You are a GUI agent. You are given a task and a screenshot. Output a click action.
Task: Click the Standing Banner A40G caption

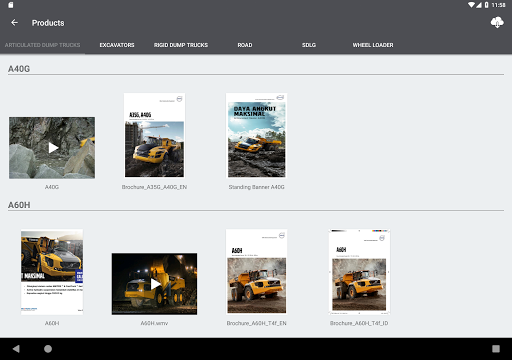click(x=257, y=187)
